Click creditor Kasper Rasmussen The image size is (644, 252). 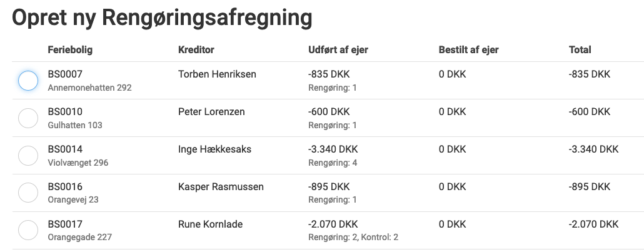point(221,186)
